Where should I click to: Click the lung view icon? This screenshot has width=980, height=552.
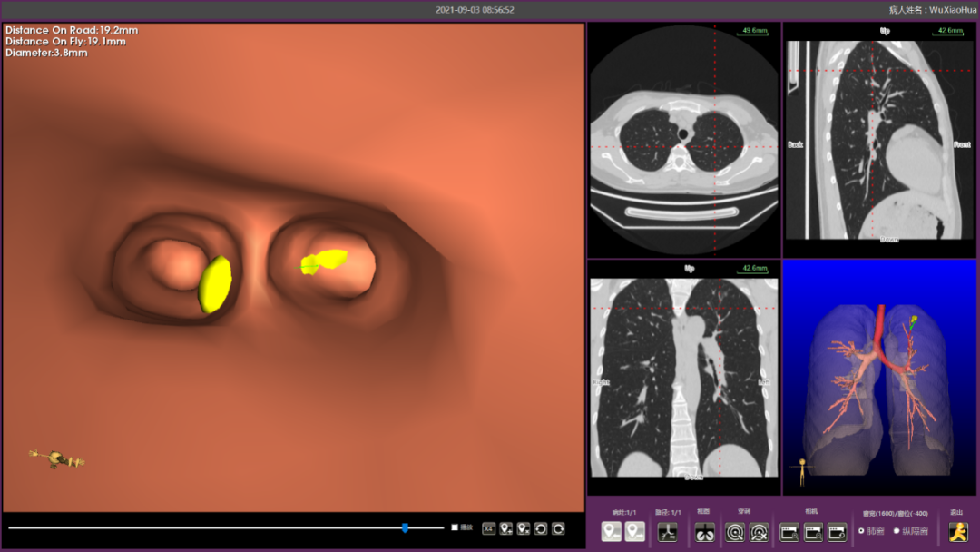[x=705, y=532]
